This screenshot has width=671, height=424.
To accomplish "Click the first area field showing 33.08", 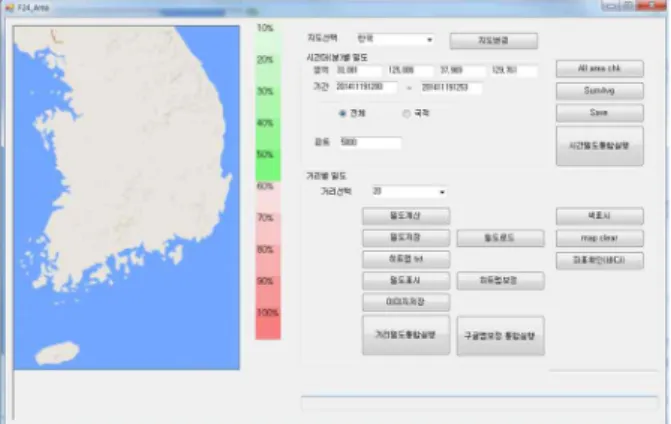I will (x=358, y=70).
